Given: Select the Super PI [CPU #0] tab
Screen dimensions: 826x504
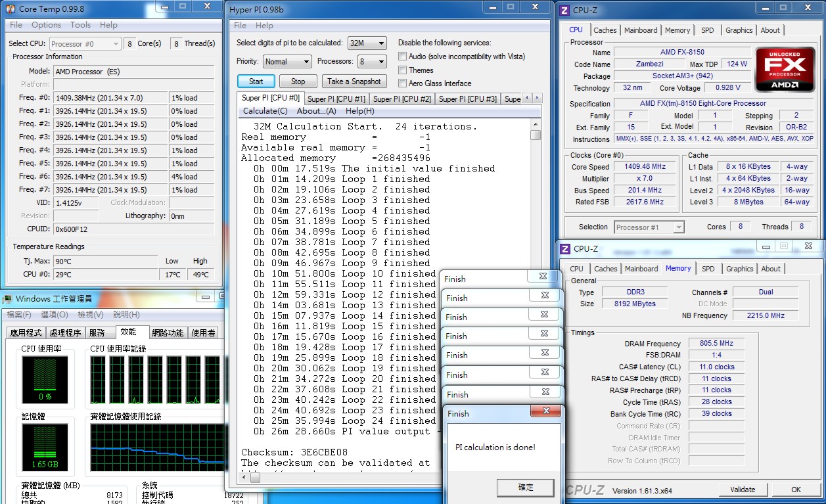Looking at the screenshot, I should click(x=271, y=98).
